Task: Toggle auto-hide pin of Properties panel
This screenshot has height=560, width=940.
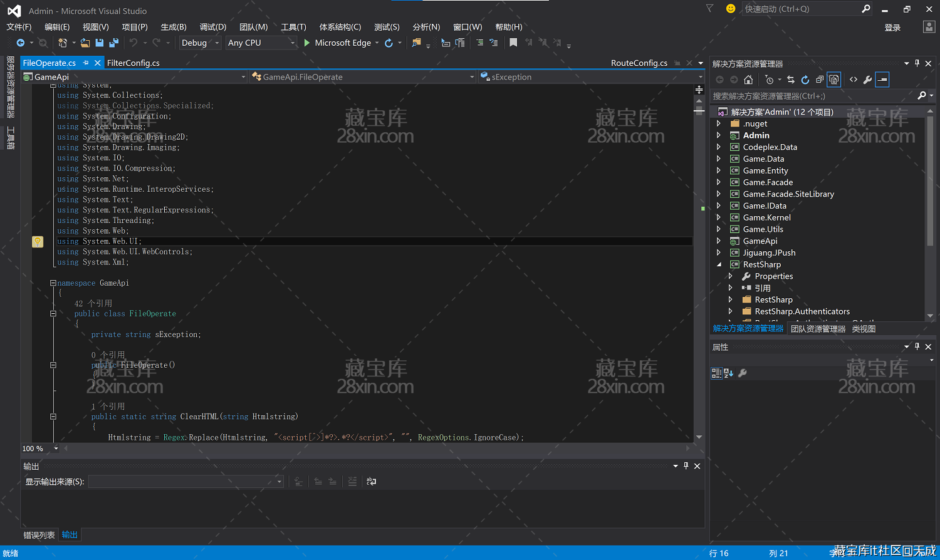Action: (x=917, y=346)
